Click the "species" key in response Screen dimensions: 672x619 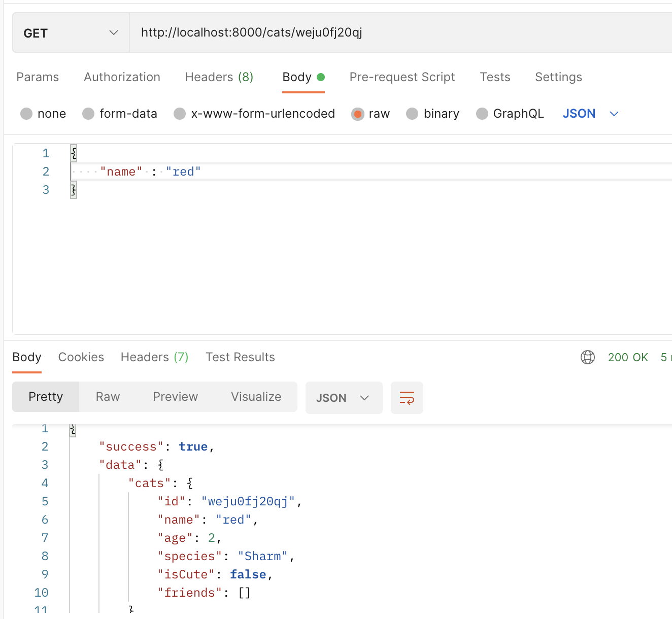(190, 556)
